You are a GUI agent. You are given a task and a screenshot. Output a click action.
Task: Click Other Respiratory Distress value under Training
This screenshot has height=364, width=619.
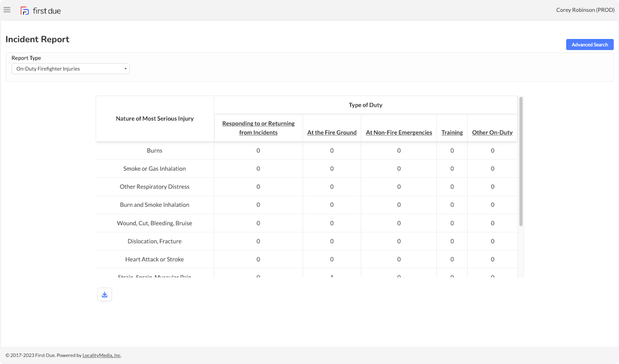point(452,187)
